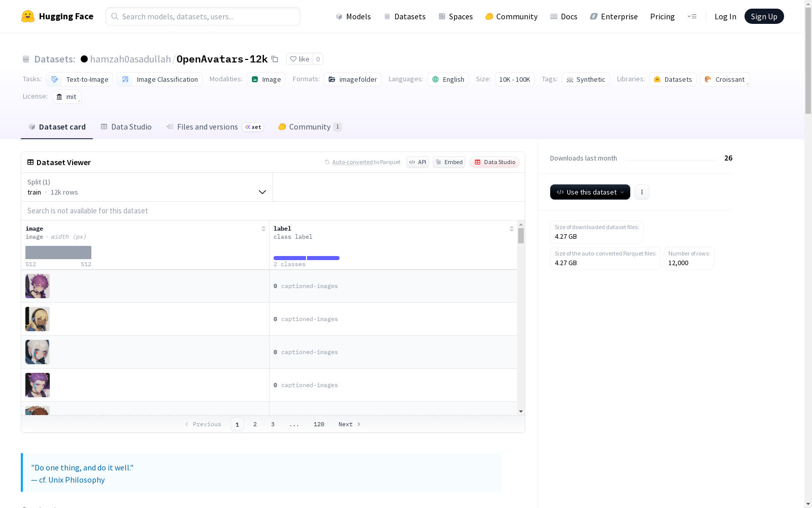Click the pagination ellipsis
The width and height of the screenshot is (812, 508).
294,424
